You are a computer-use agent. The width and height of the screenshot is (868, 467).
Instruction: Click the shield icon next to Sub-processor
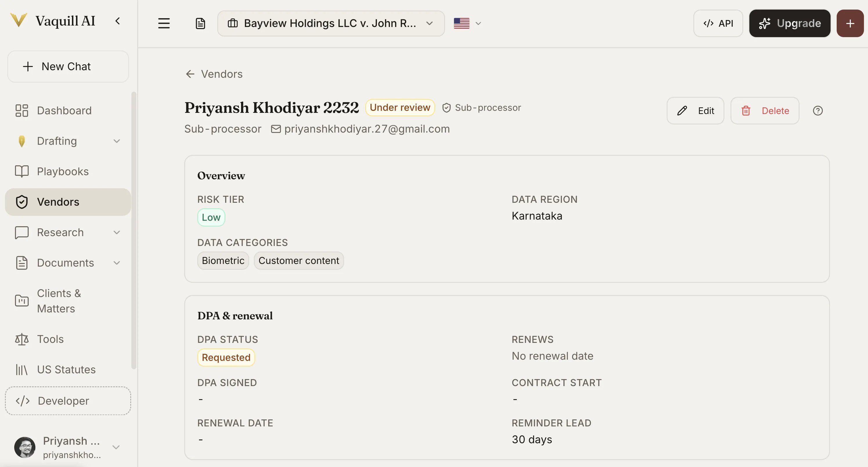[446, 108]
